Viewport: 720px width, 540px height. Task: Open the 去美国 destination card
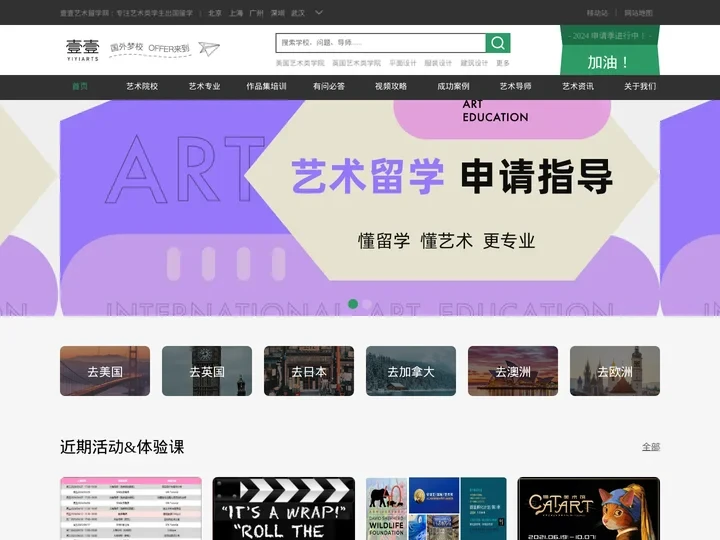pos(105,371)
